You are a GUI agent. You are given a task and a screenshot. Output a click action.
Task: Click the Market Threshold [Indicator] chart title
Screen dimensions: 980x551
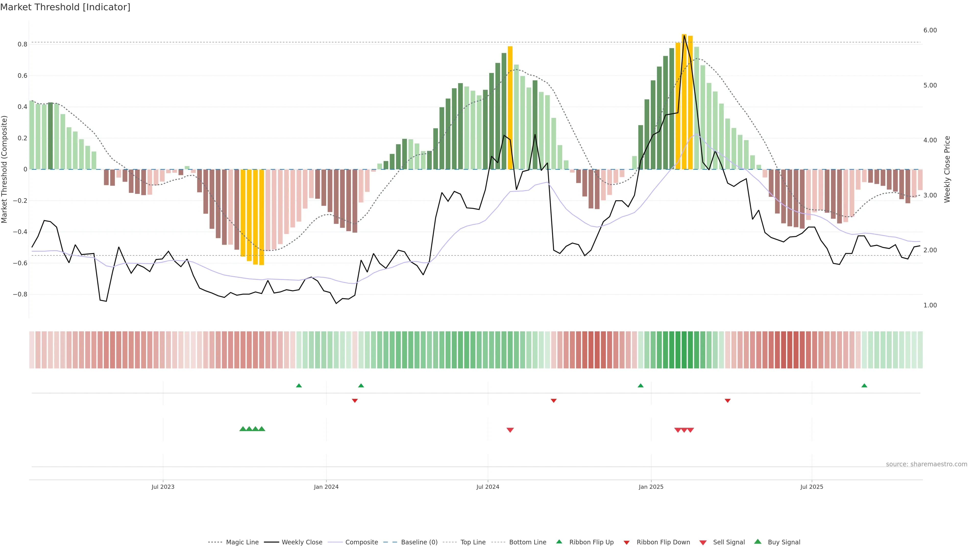[65, 7]
